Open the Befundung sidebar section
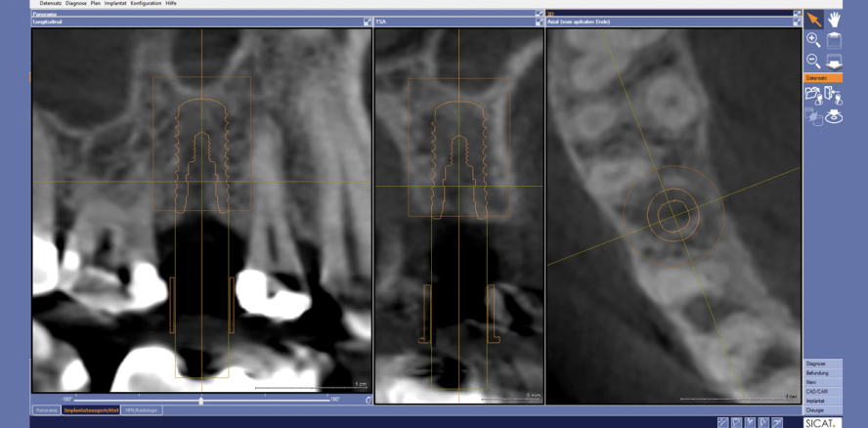Viewport: 868px width, 428px height. [x=823, y=373]
